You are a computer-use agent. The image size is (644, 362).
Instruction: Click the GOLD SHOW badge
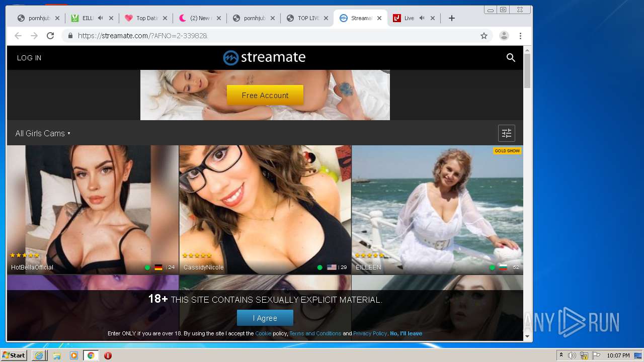coord(507,151)
